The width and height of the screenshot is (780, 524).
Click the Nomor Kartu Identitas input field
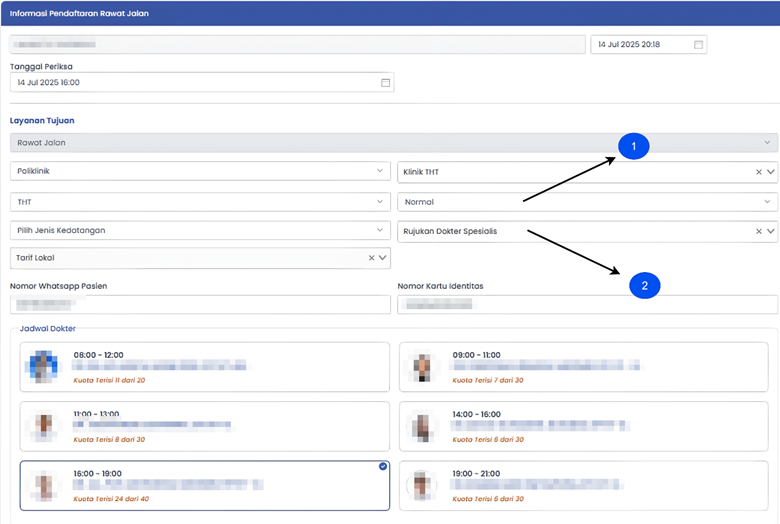[587, 304]
